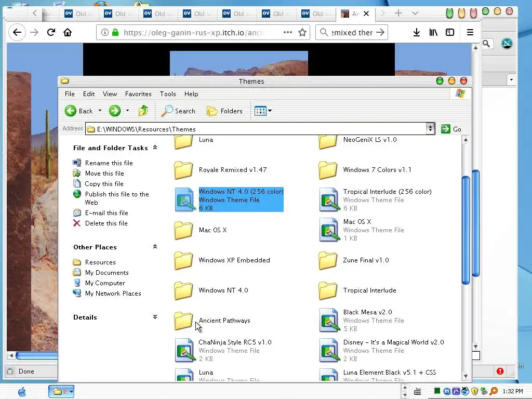Go up one folder level in Explorer
The image size is (532, 399).
pyautogui.click(x=143, y=111)
